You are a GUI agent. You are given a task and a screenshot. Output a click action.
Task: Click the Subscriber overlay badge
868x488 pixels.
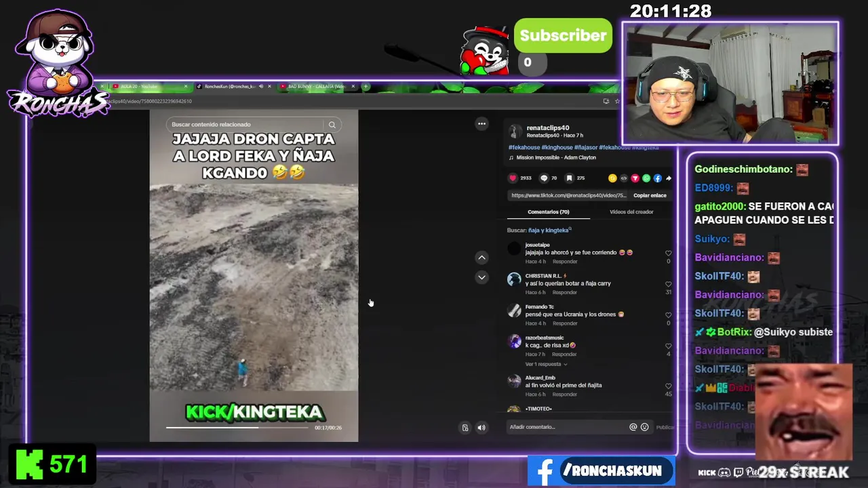tap(563, 35)
